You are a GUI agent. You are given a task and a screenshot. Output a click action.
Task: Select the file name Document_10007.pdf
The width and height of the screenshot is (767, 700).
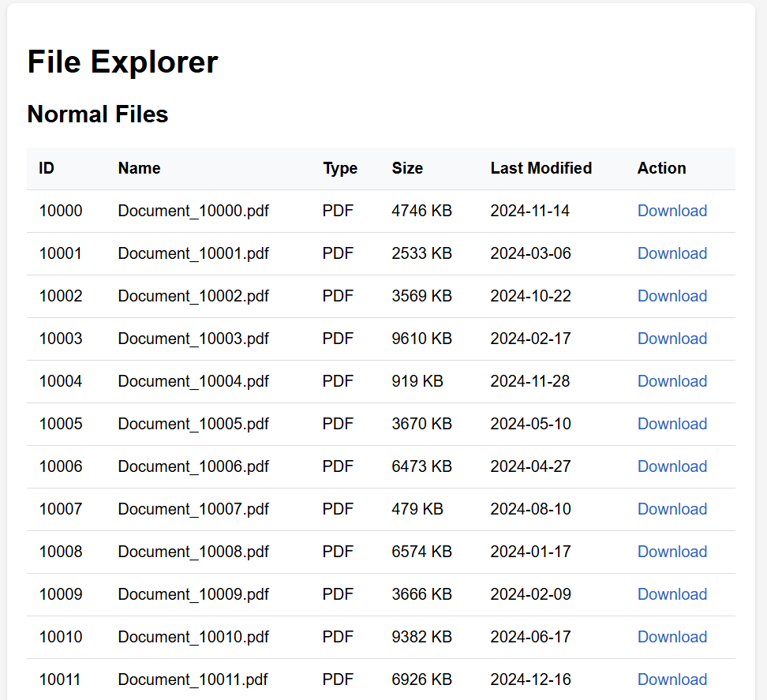pyautogui.click(x=193, y=509)
